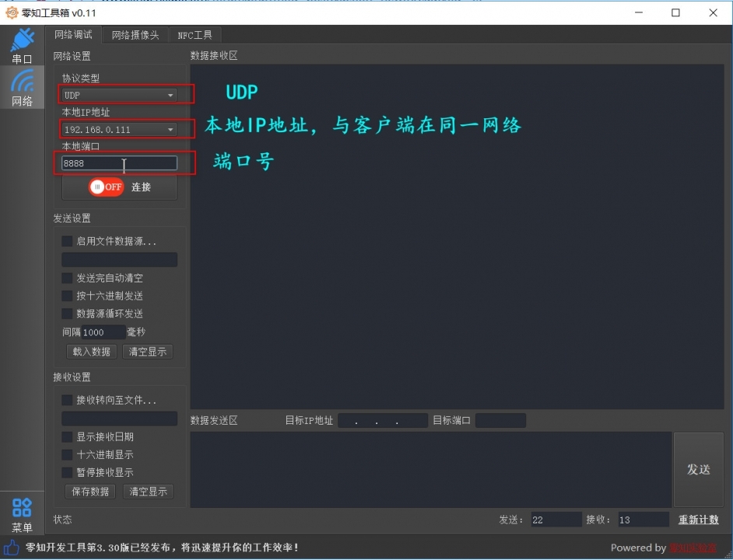This screenshot has width=733, height=560.
Task: Focus the 目标端口 input field
Action: coord(500,421)
